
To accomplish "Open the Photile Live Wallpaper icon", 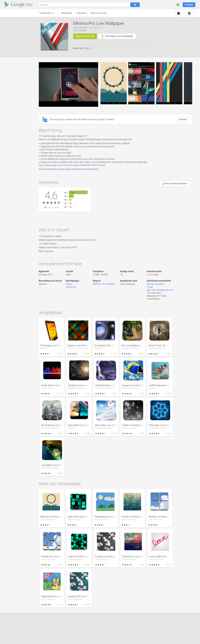I will (159, 501).
